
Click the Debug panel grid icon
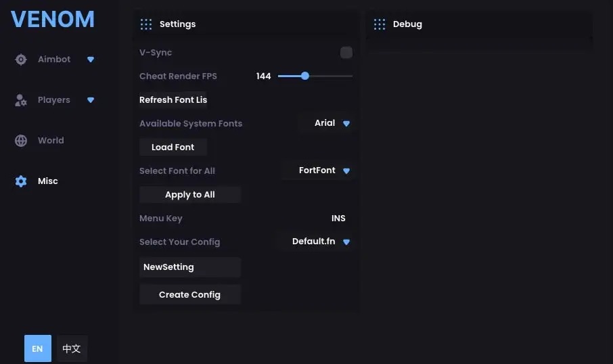click(x=380, y=24)
